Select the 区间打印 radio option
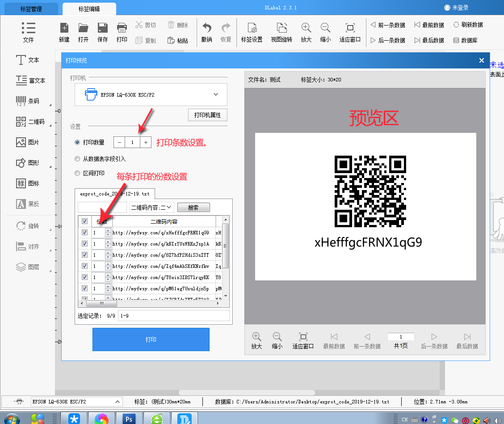This screenshot has height=424, width=504. (77, 173)
